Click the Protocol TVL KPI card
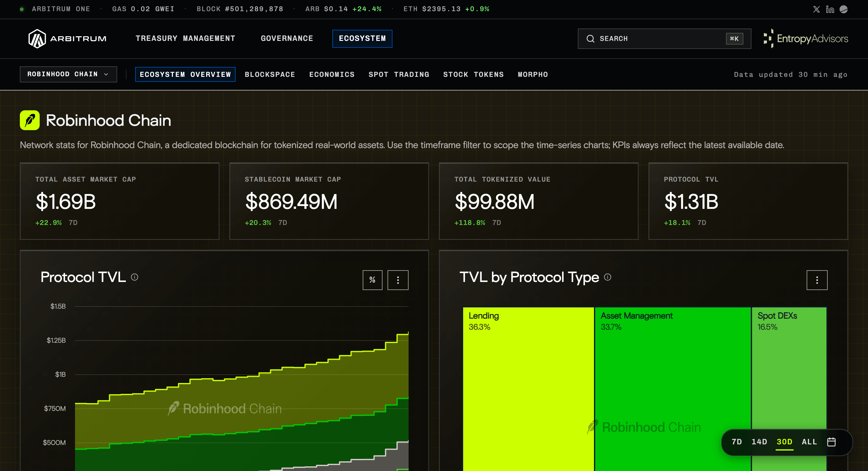 tap(748, 201)
